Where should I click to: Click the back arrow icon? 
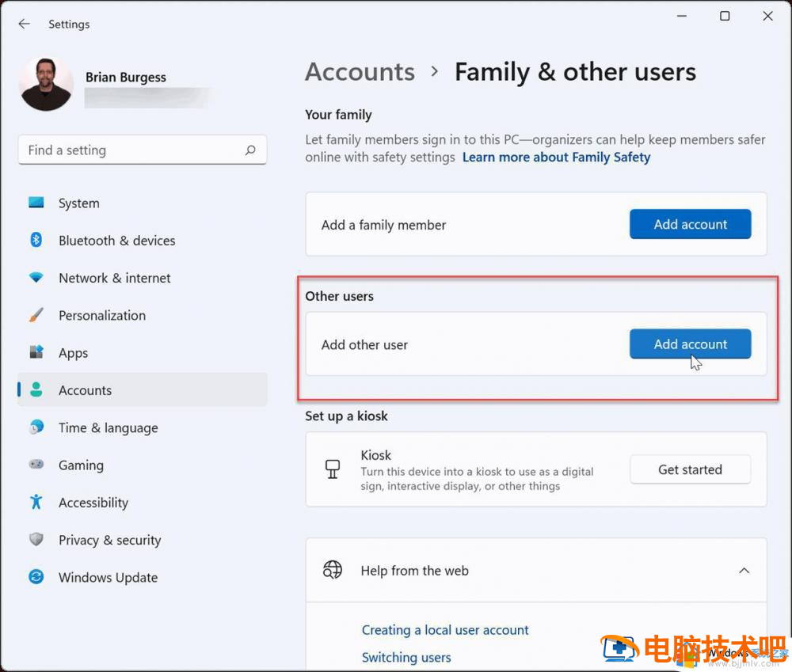pos(24,24)
